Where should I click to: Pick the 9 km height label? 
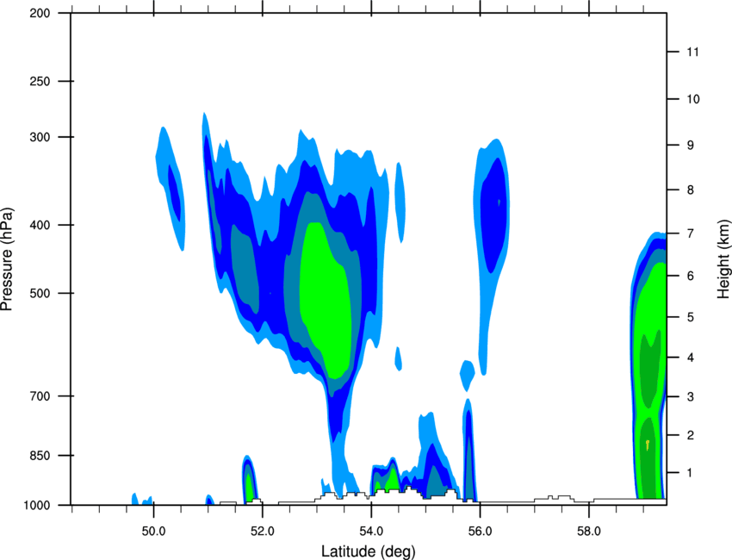pyautogui.click(x=691, y=146)
